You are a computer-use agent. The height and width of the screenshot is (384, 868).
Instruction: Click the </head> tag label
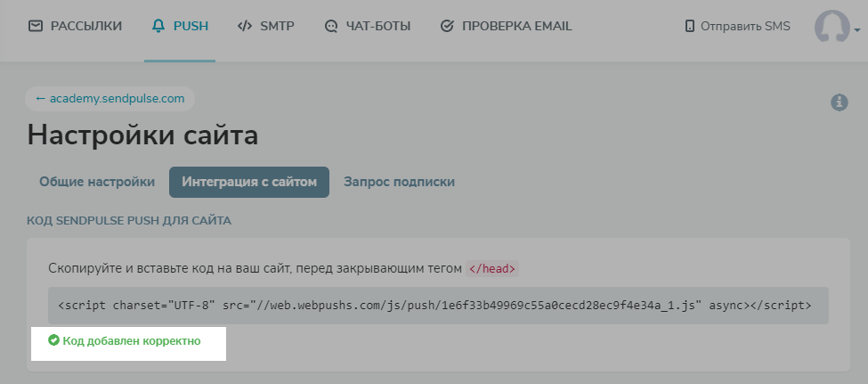coord(492,268)
